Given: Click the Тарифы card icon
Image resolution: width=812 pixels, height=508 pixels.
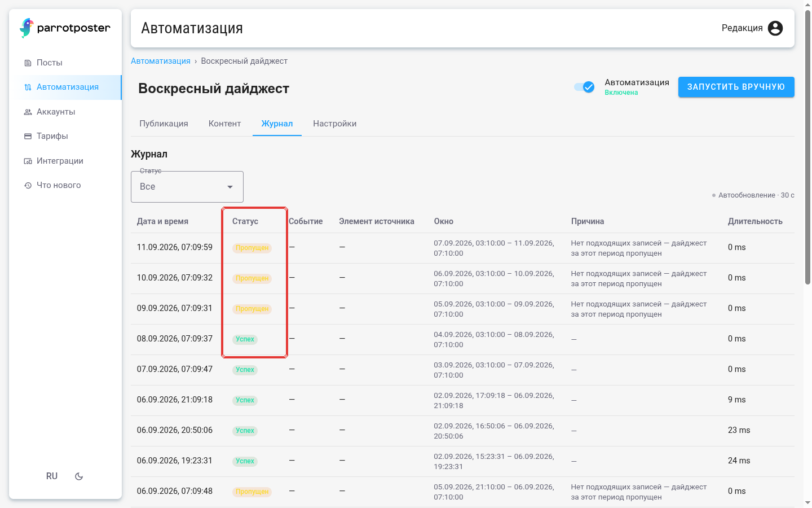Looking at the screenshot, I should 28,136.
